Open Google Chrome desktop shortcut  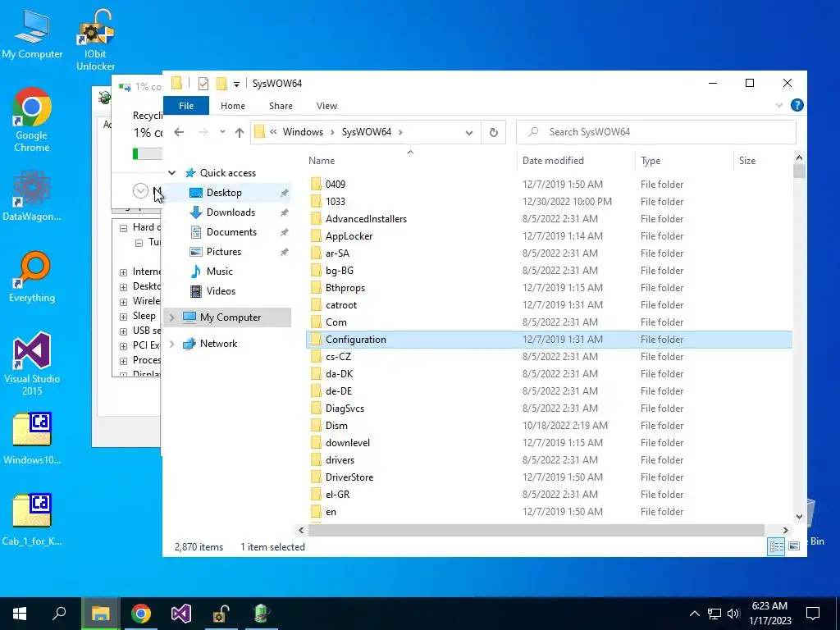click(x=32, y=120)
